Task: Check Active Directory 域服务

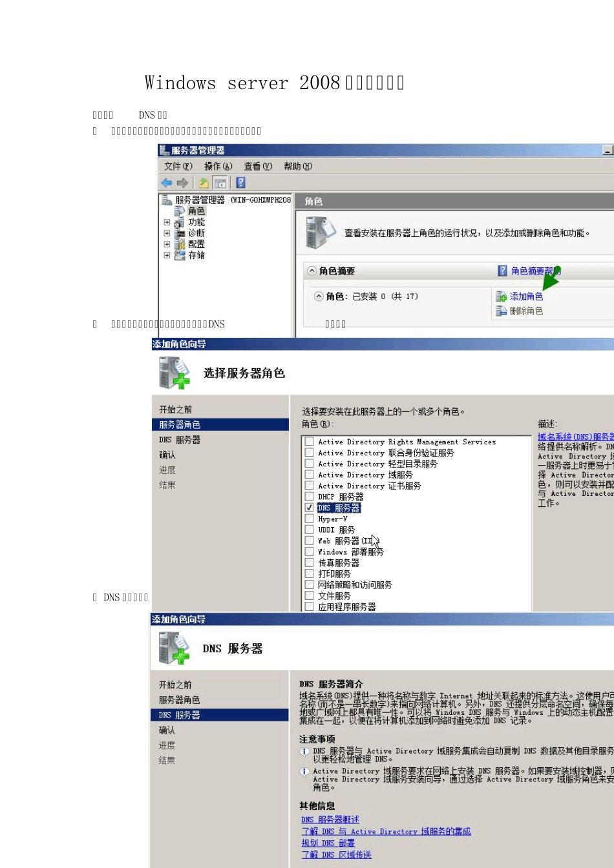Action: tap(309, 475)
